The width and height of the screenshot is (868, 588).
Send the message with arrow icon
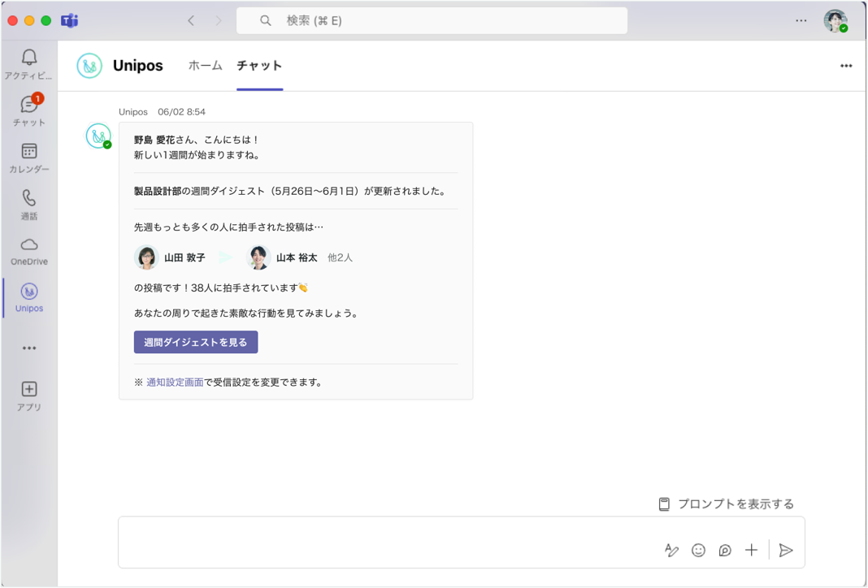[x=786, y=550]
